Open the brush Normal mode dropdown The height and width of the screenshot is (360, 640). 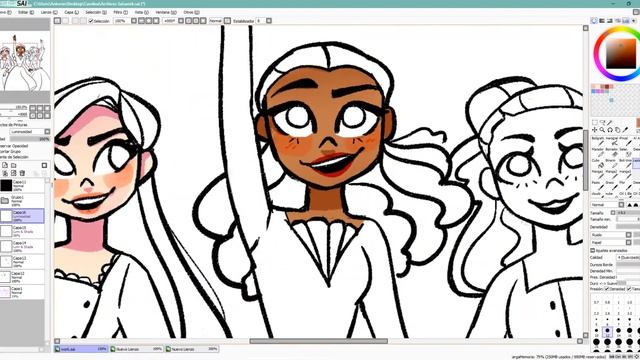coord(621,204)
